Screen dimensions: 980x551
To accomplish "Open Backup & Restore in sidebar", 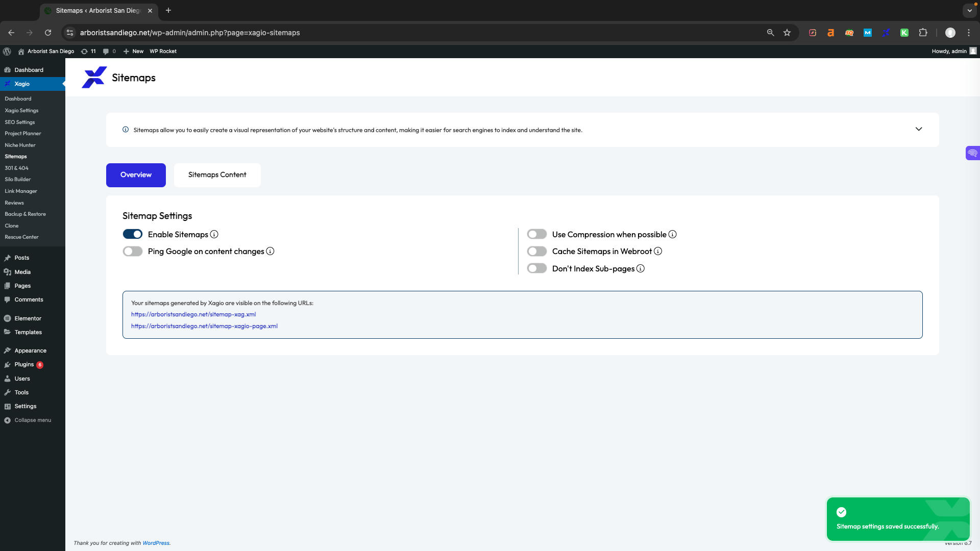I will tap(25, 214).
